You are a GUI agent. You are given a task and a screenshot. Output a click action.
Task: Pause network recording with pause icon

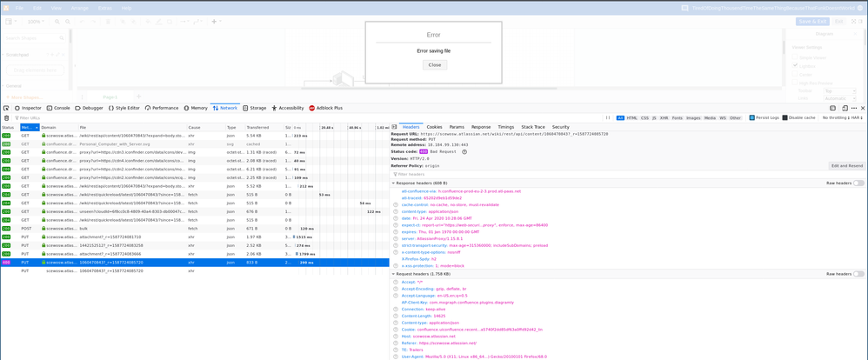[608, 117]
